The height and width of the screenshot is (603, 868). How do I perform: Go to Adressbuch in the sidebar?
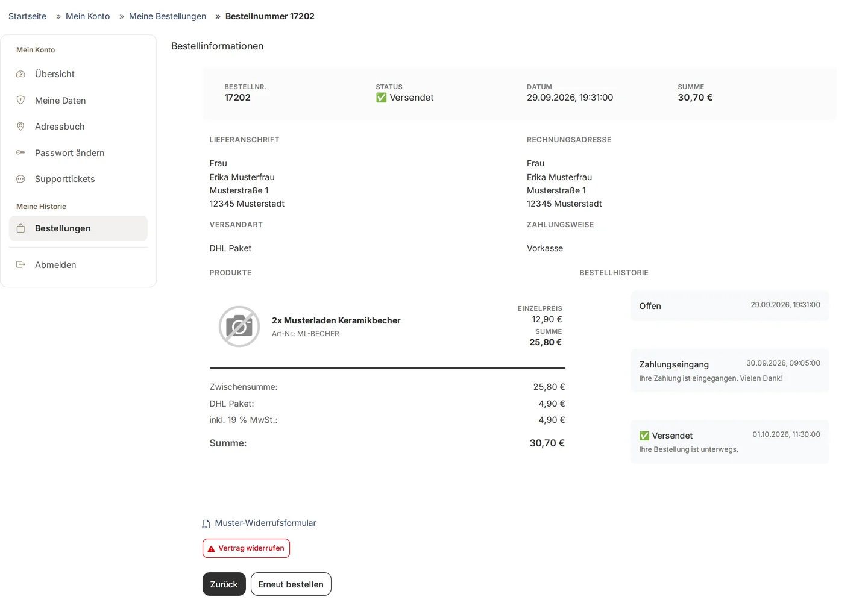point(78,127)
